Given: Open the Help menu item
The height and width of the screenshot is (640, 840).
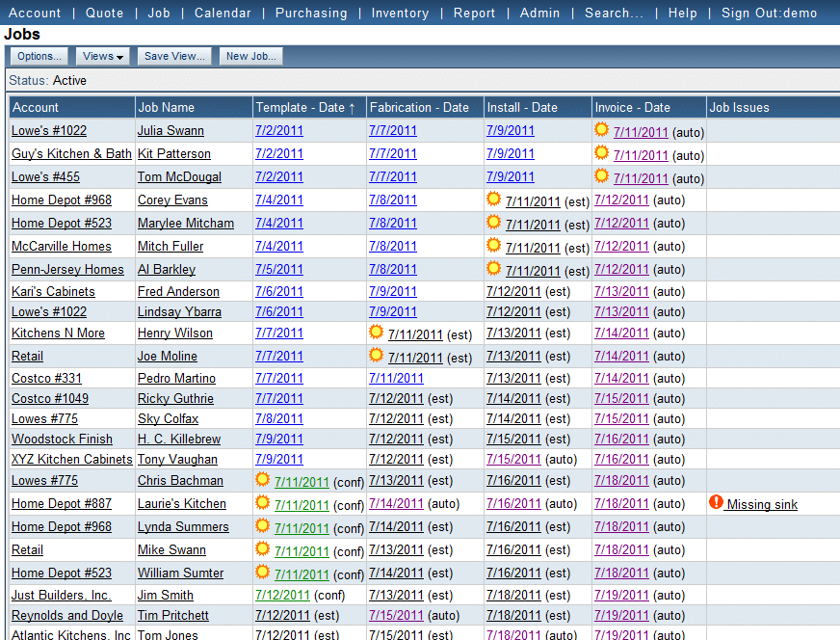Looking at the screenshot, I should click(x=682, y=13).
